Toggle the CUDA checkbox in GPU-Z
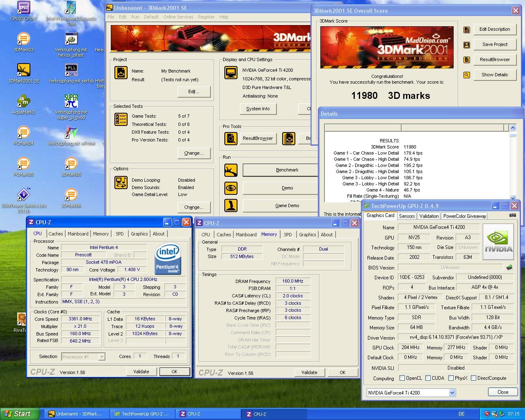The image size is (525, 420). (428, 378)
